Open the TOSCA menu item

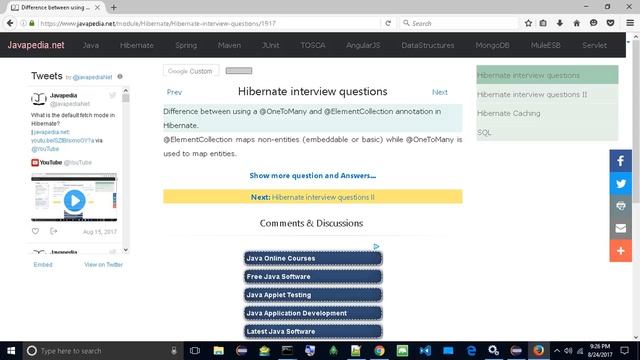(x=313, y=45)
